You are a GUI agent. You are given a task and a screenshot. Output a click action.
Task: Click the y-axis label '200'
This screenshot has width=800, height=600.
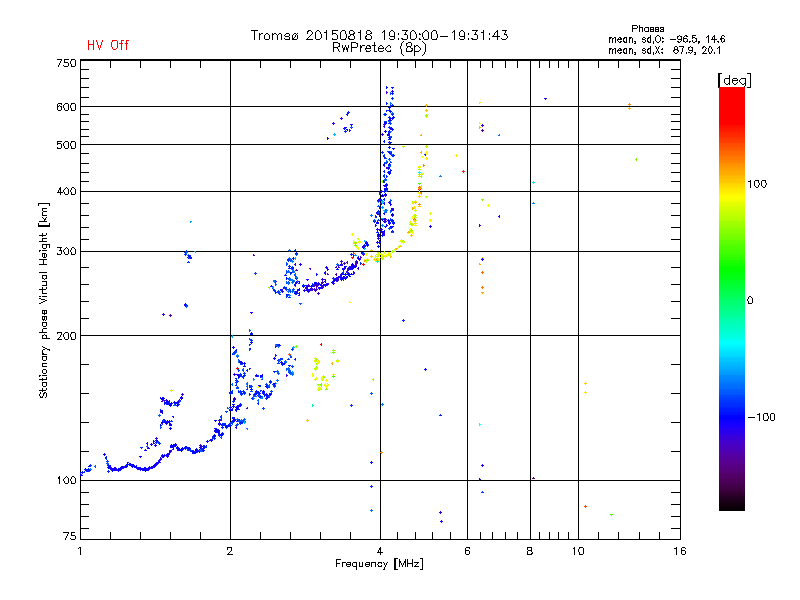click(66, 336)
